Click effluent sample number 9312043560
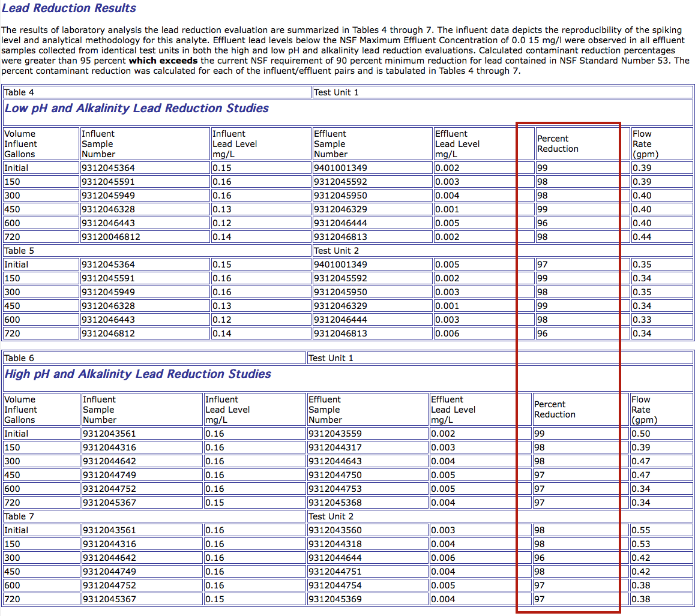This screenshot has width=695, height=616. [x=335, y=530]
